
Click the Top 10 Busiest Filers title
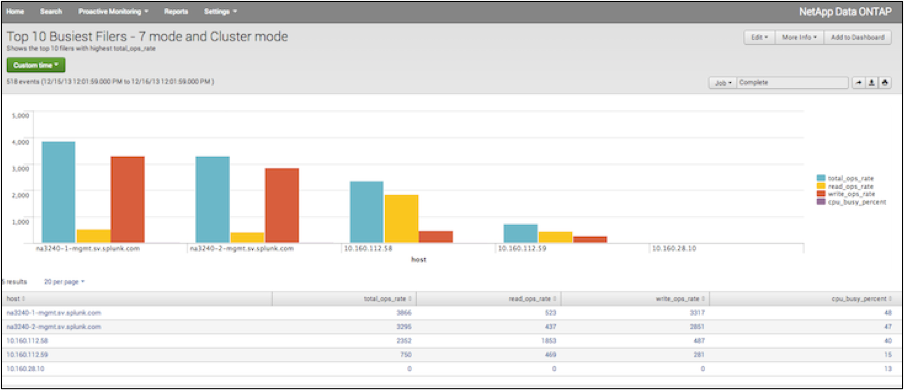point(147,36)
